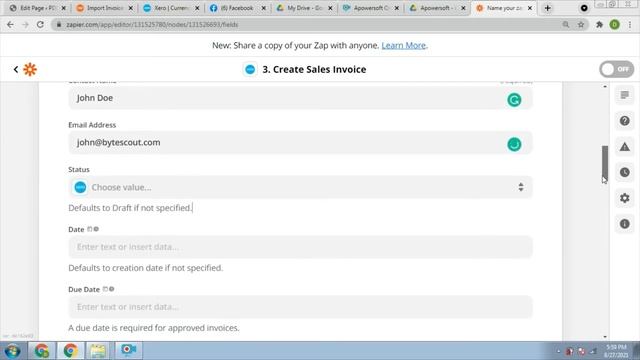The height and width of the screenshot is (360, 640).
Task: Click the Contact Name field with John Doe
Action: (300, 98)
